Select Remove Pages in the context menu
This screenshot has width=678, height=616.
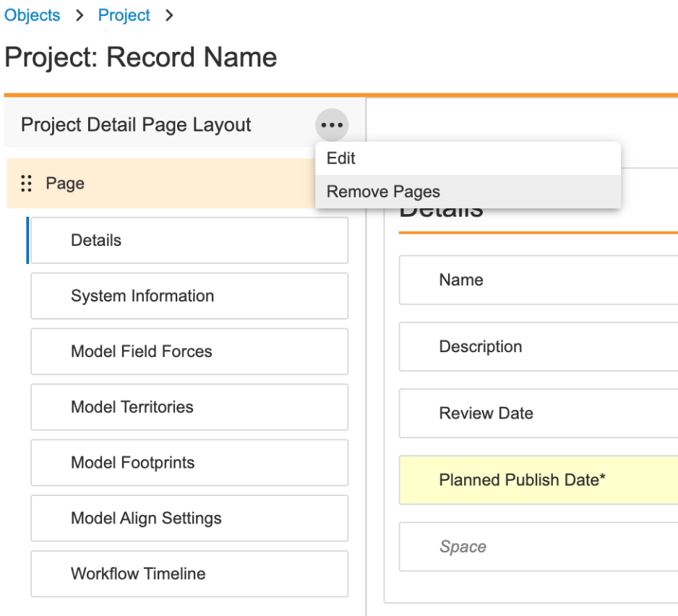click(383, 192)
